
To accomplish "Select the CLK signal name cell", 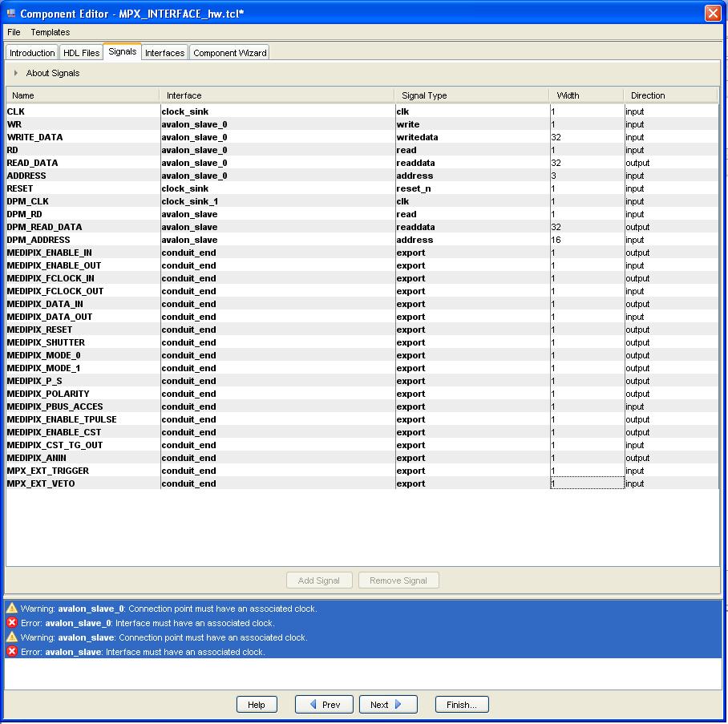I will pyautogui.click(x=83, y=111).
